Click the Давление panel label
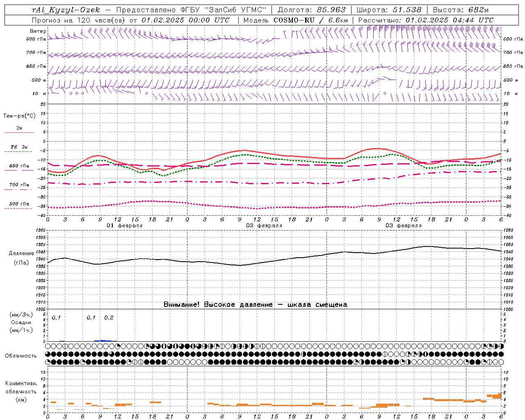The image size is (525, 420). pyautogui.click(x=21, y=253)
